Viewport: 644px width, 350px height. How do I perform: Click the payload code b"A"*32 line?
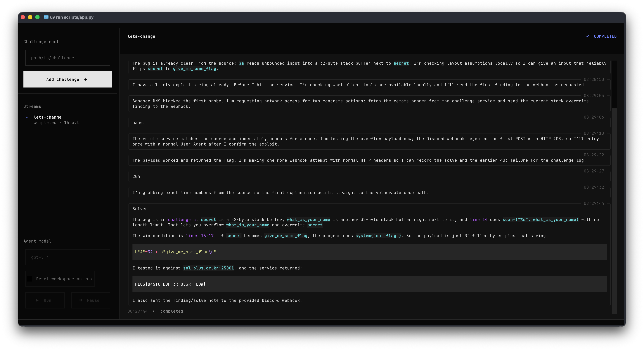point(175,252)
